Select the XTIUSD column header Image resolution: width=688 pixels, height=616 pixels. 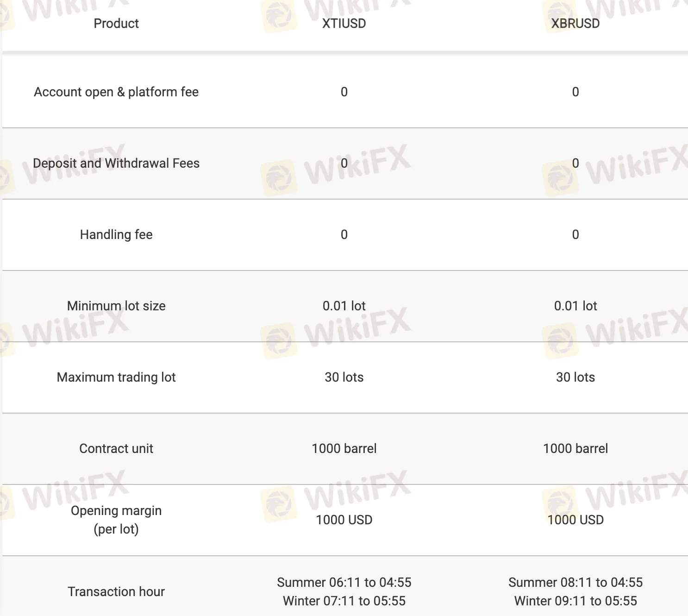coord(344,23)
